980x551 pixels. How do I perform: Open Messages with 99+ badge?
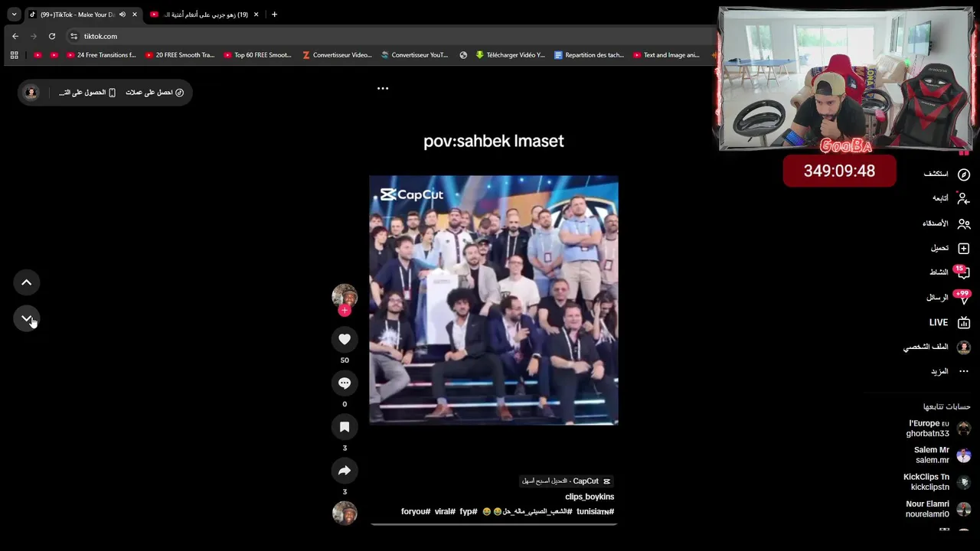(962, 297)
